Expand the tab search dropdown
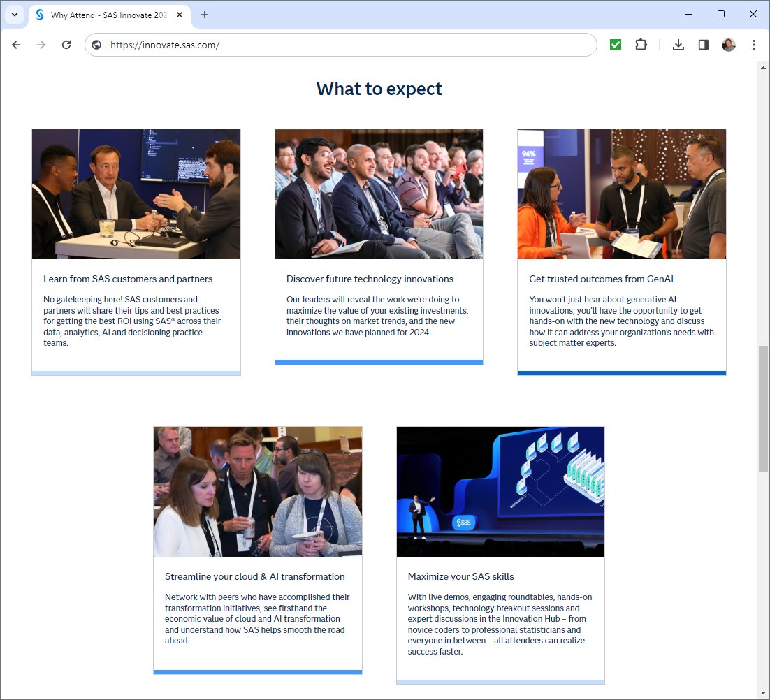Screen dimensions: 770x700 15,15
